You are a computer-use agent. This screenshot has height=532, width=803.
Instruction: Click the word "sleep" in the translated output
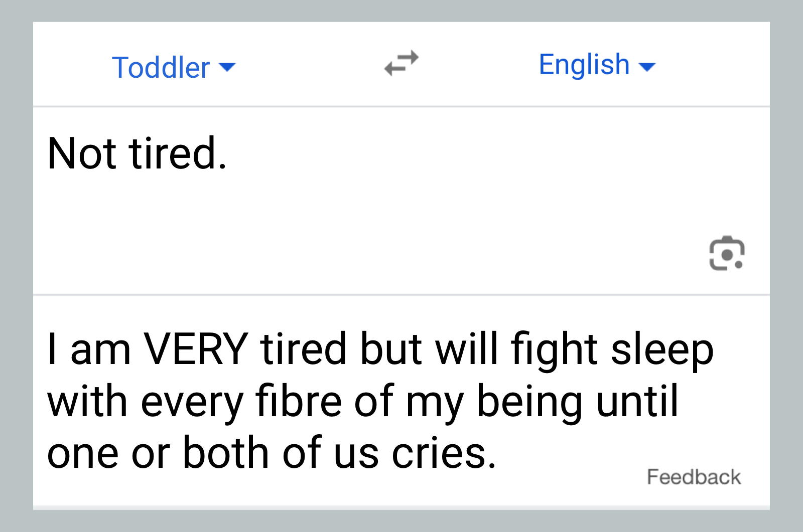tap(662, 349)
